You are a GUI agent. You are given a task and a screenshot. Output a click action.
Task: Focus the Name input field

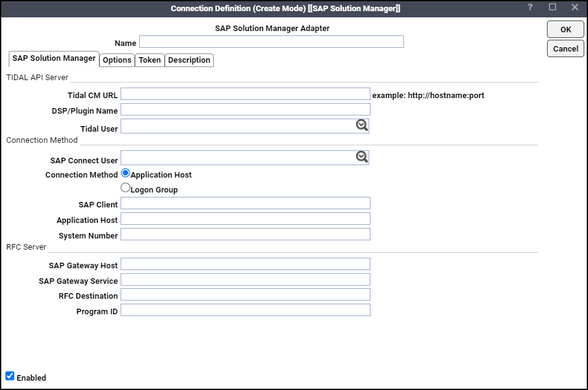point(272,42)
